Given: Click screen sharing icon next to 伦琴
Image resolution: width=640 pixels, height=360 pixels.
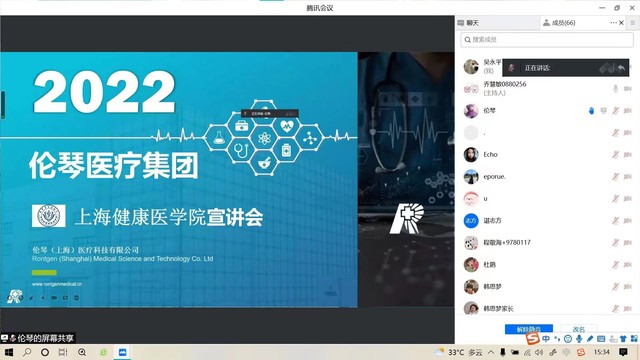Looking at the screenshot, I should point(604,111).
